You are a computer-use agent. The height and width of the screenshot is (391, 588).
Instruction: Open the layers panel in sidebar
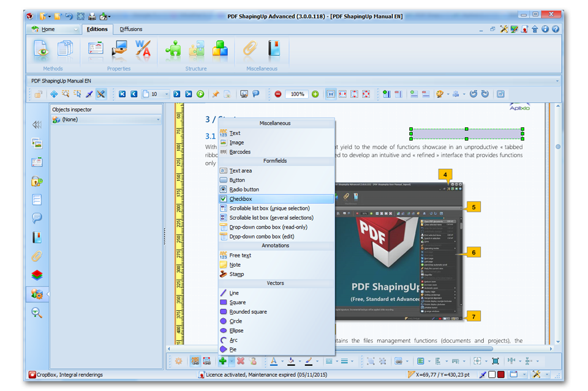pyautogui.click(x=37, y=275)
